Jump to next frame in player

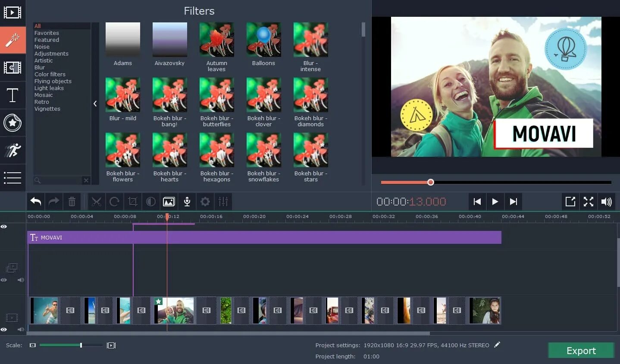[514, 202]
